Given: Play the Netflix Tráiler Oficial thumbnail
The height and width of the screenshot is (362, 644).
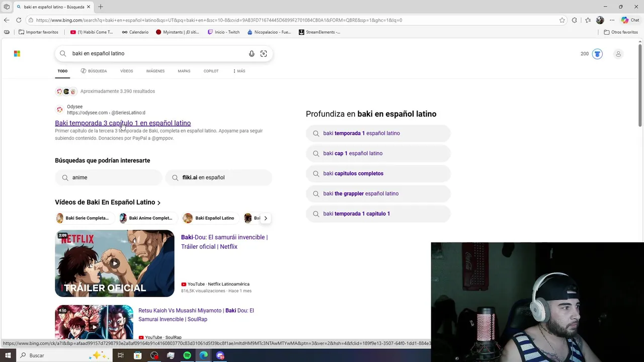Looking at the screenshot, I should (x=115, y=263).
